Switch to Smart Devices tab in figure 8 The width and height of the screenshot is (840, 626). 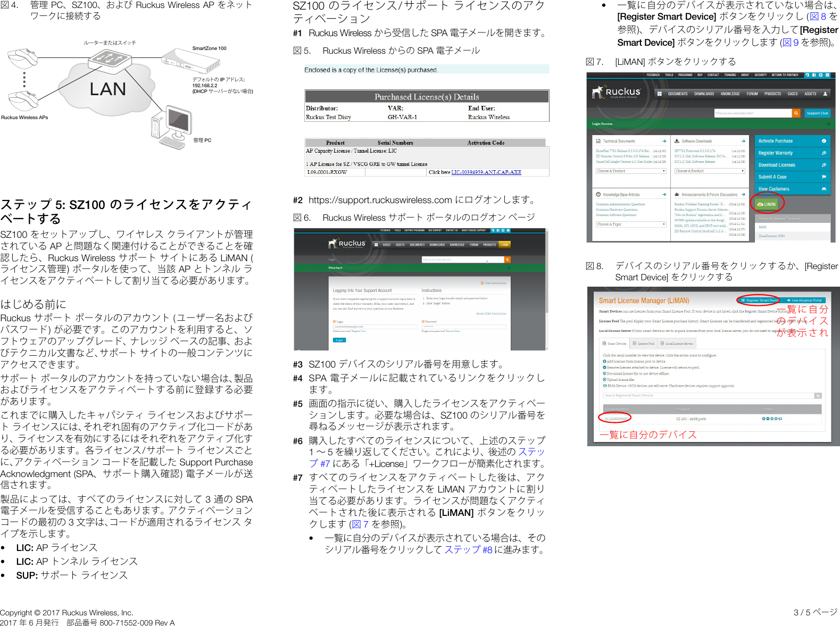614,344
